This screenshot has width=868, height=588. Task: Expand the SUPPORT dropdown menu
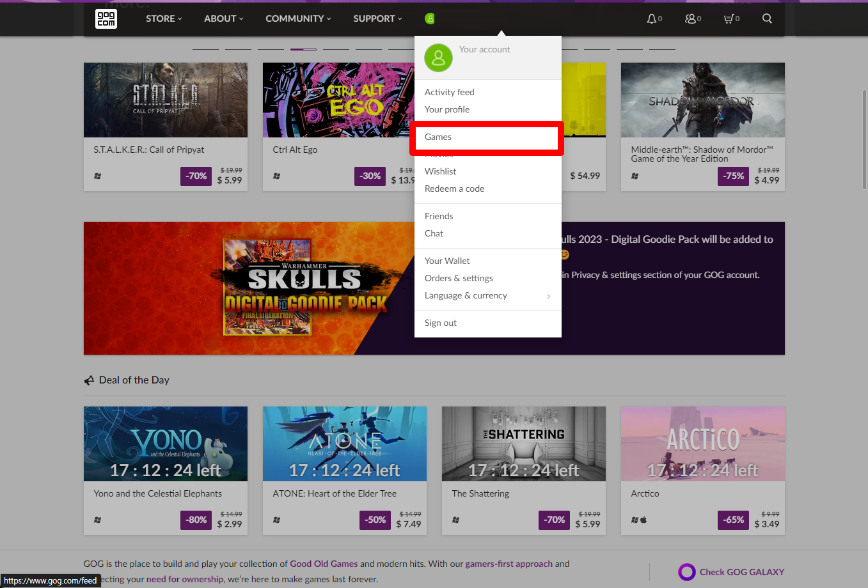point(378,19)
